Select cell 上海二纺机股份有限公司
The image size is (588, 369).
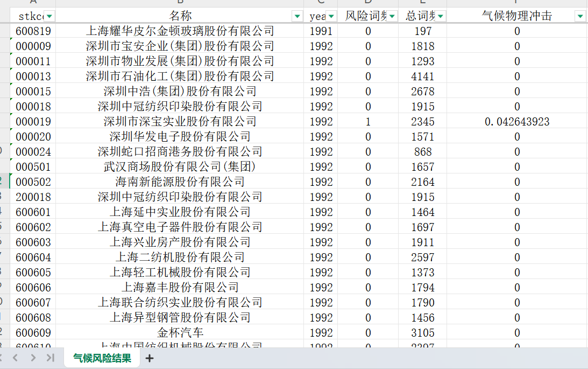[180, 257]
